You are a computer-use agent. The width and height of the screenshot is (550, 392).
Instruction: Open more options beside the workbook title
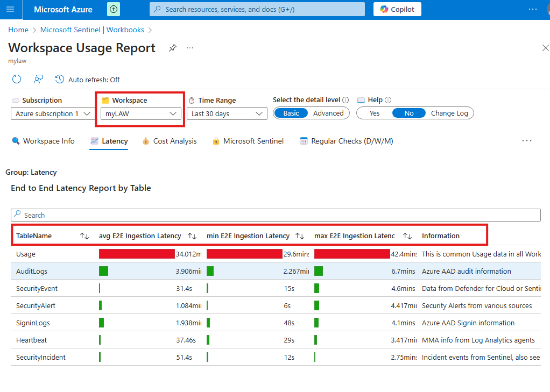(190, 48)
